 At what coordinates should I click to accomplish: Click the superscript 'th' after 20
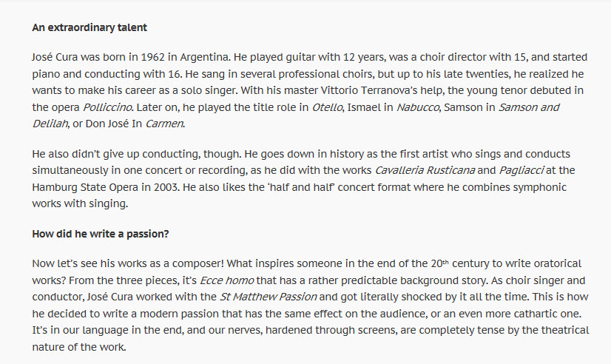pyautogui.click(x=446, y=262)
